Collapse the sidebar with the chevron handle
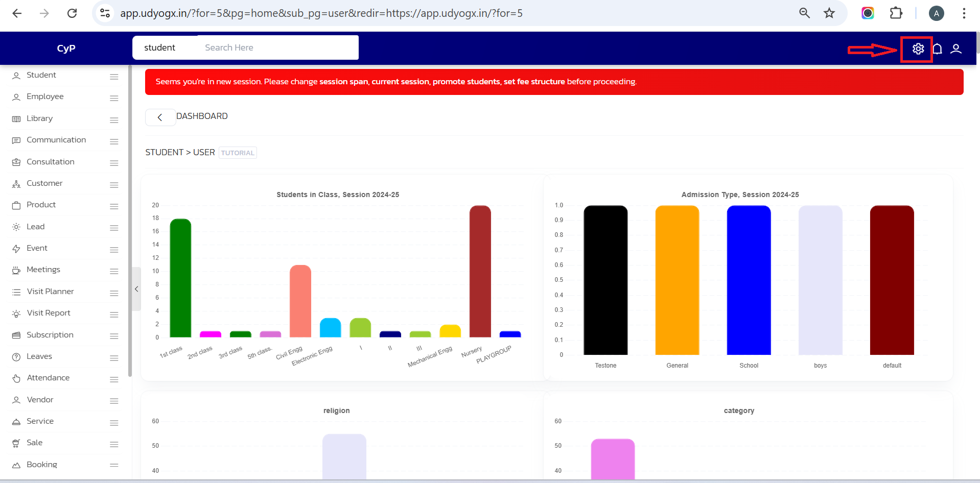The image size is (980, 483). pyautogui.click(x=136, y=289)
